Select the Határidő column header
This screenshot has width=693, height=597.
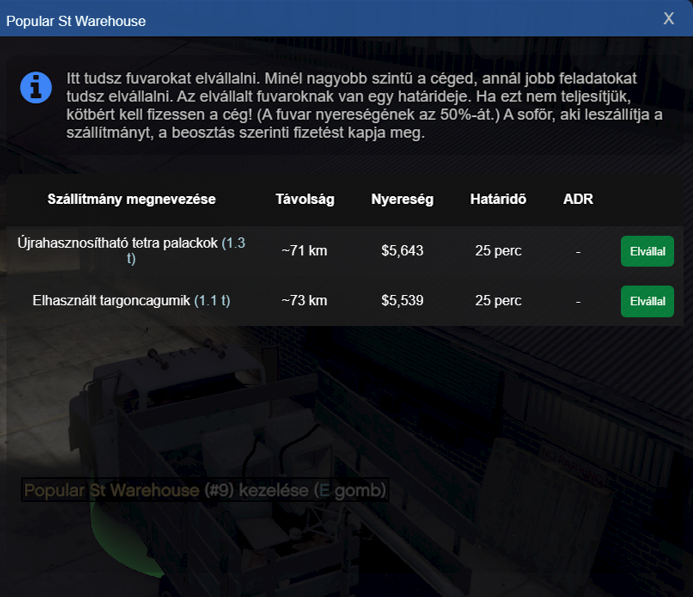tap(498, 199)
